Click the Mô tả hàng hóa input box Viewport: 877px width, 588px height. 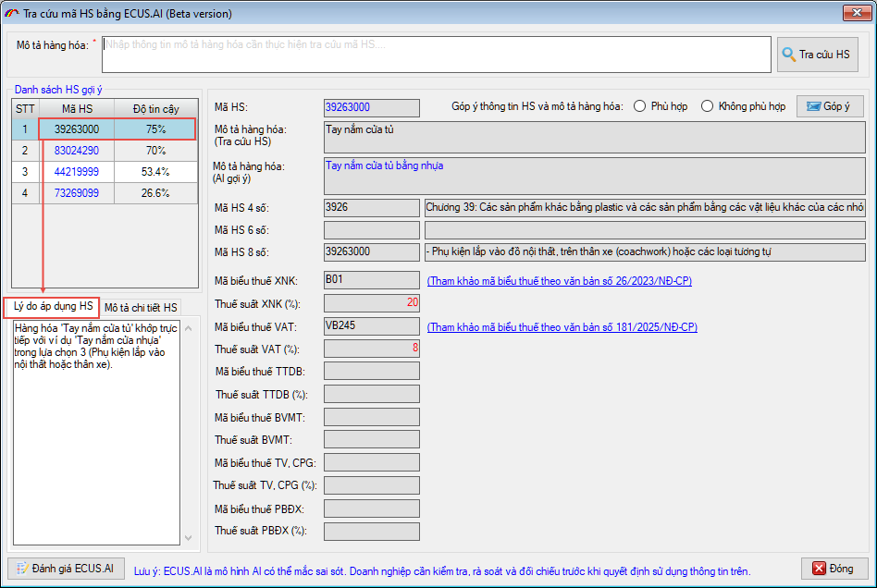pos(436,55)
